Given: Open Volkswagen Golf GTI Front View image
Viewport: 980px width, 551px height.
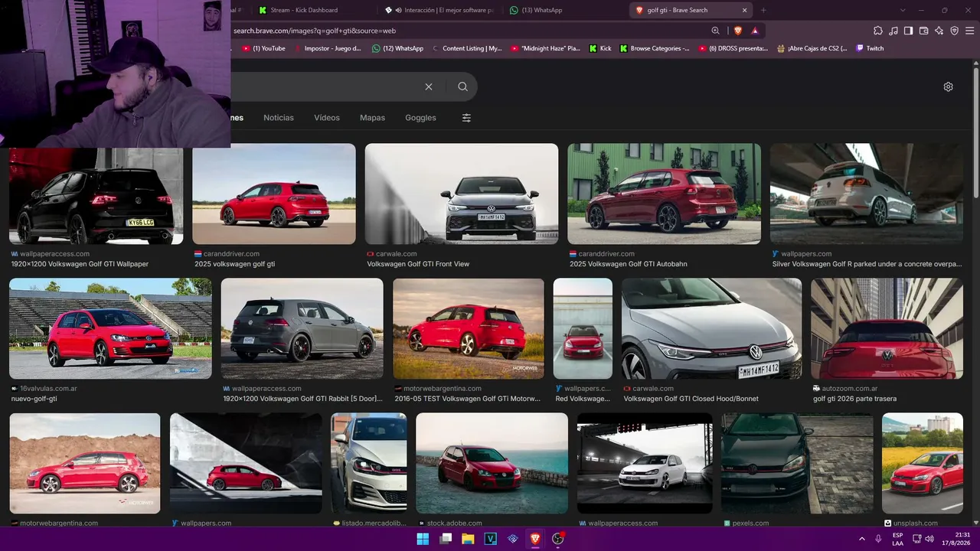Looking at the screenshot, I should point(462,194).
